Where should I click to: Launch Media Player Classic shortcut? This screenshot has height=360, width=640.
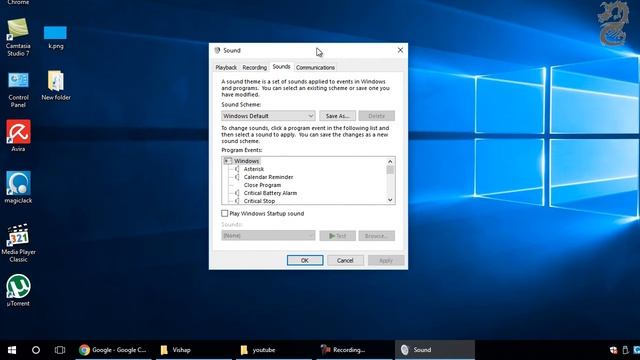click(18, 243)
